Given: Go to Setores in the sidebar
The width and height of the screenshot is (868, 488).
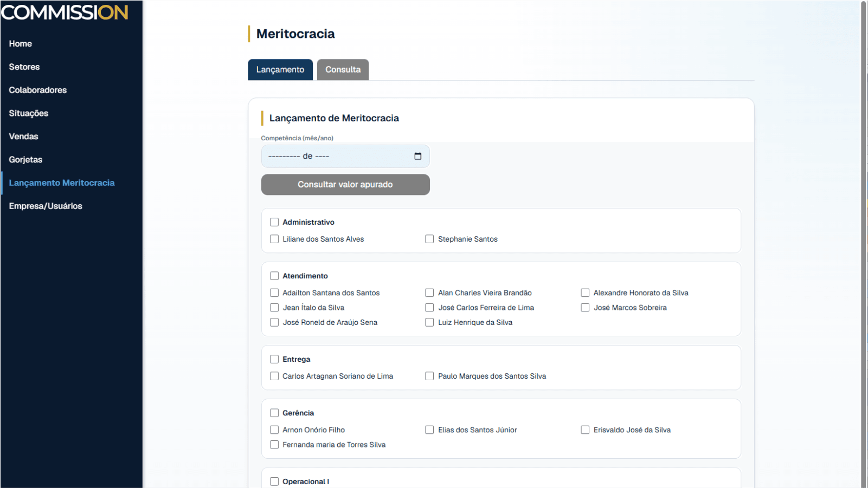Looking at the screenshot, I should tap(24, 67).
